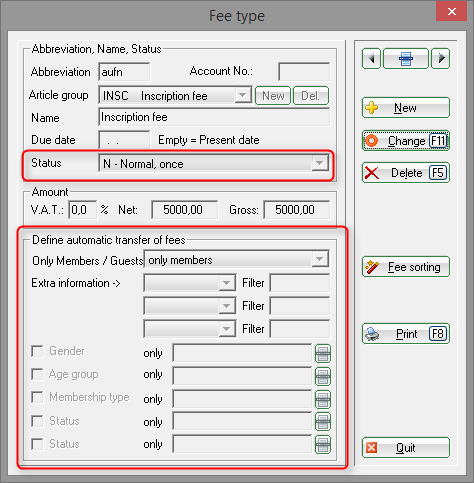Open first Extra information dropdown

pyautogui.click(x=190, y=283)
